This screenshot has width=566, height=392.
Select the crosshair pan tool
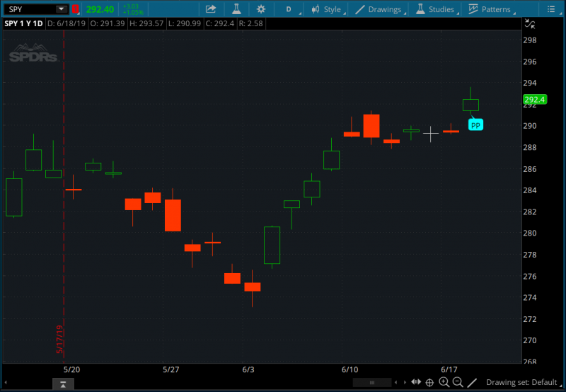tap(429, 383)
